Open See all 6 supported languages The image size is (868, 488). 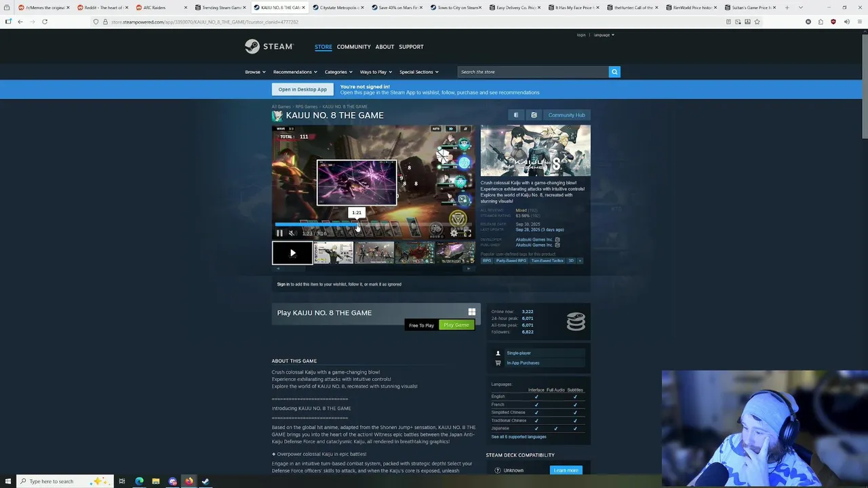pyautogui.click(x=519, y=436)
